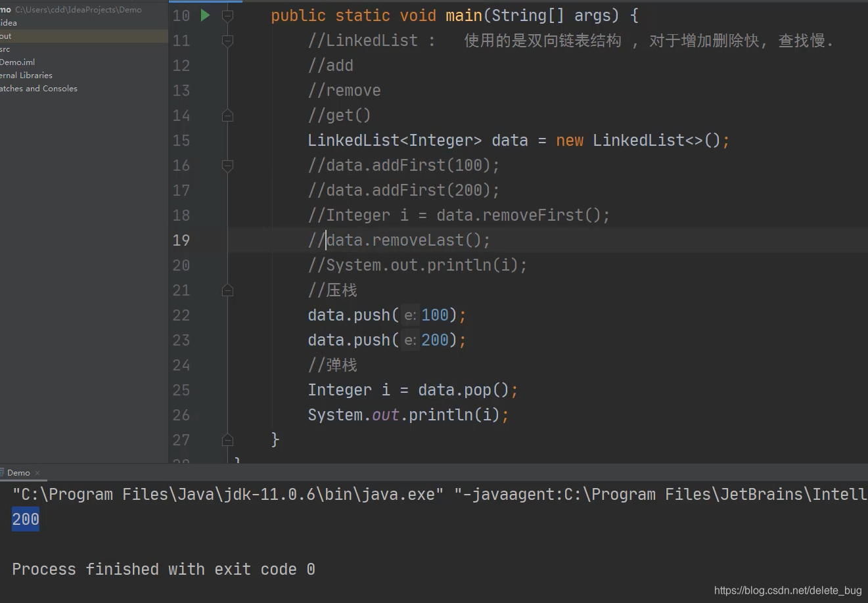Close the Demo run tab

[x=37, y=473]
